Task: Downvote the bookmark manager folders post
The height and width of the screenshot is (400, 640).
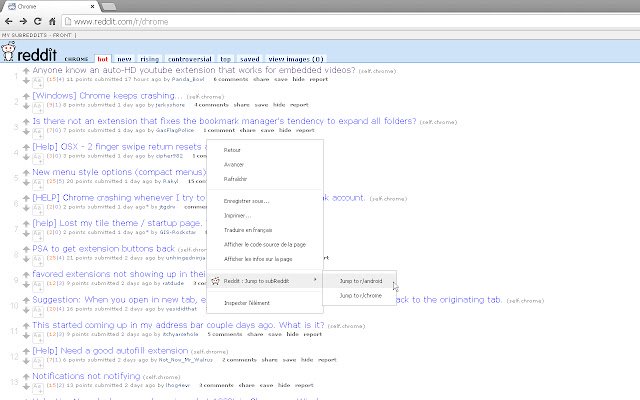Action: pos(26,131)
